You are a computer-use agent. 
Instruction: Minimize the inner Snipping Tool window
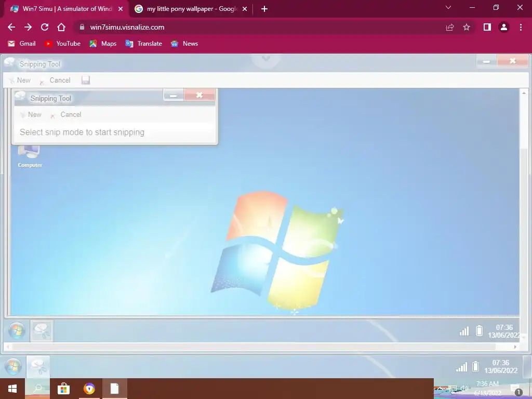click(174, 96)
